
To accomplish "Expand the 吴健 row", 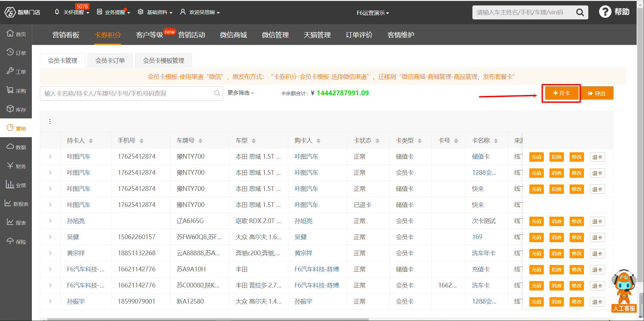I will (x=50, y=237).
